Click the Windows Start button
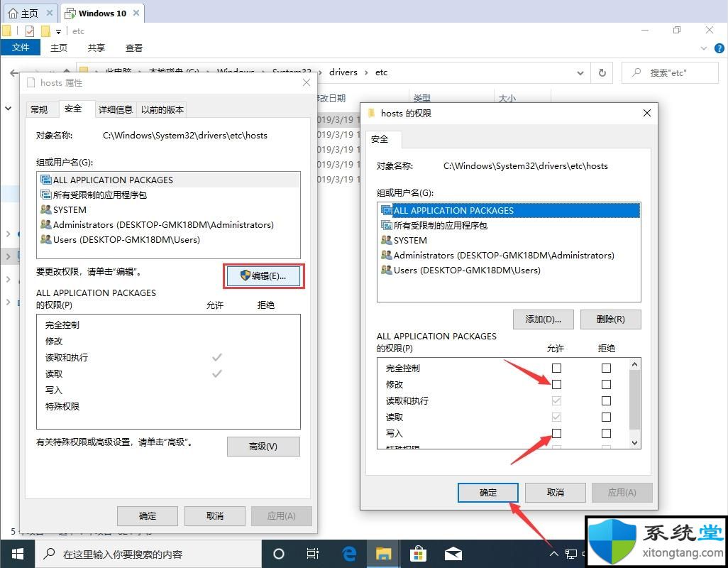 (18, 554)
